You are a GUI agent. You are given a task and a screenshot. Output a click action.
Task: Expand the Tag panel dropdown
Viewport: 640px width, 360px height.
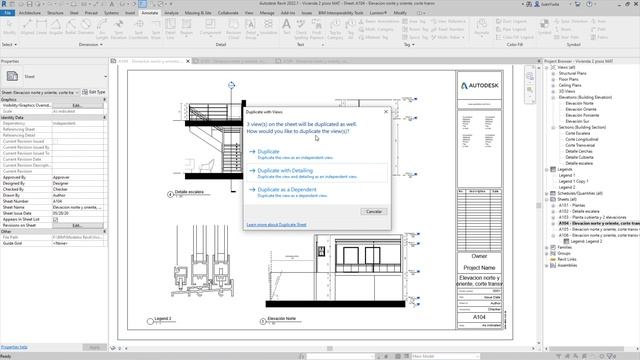click(409, 44)
